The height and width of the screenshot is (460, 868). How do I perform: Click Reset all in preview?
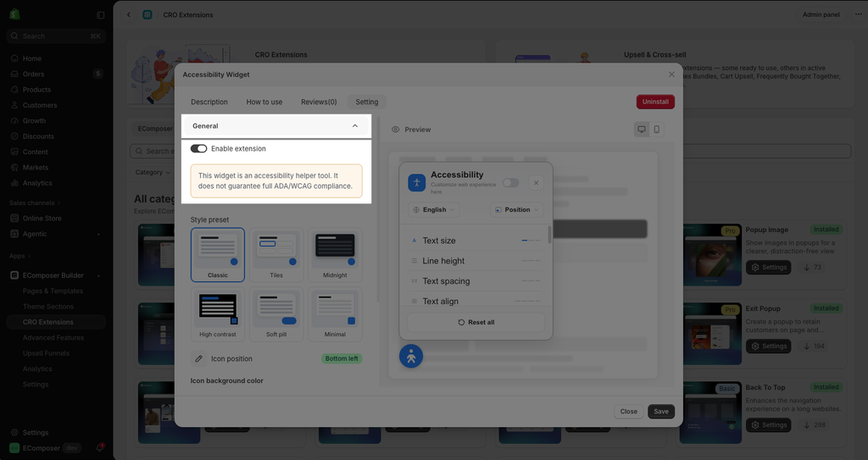coord(476,322)
